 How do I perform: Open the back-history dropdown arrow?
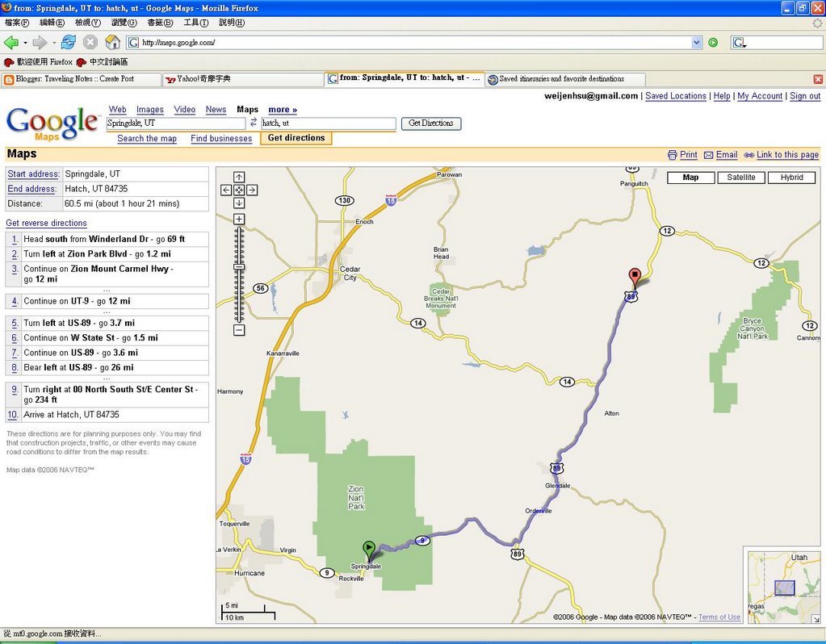(25, 43)
